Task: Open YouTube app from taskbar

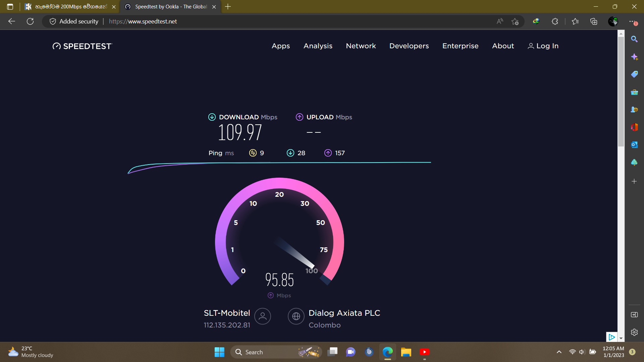Action: point(424,352)
